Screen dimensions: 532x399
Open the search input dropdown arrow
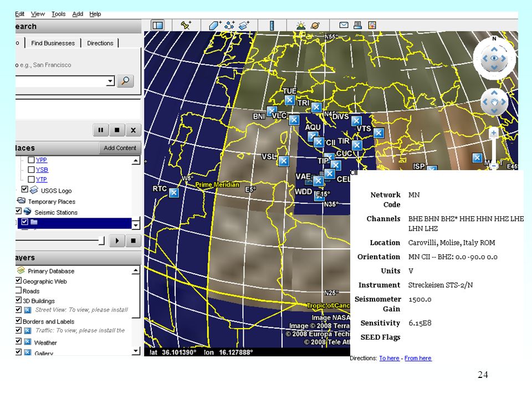[x=110, y=81]
